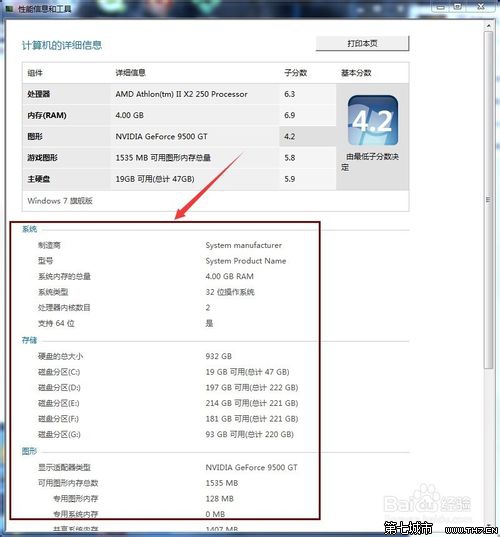This screenshot has width=500, height=537.
Task: Click the 4.2 graphics subscore cell
Action: click(308, 136)
